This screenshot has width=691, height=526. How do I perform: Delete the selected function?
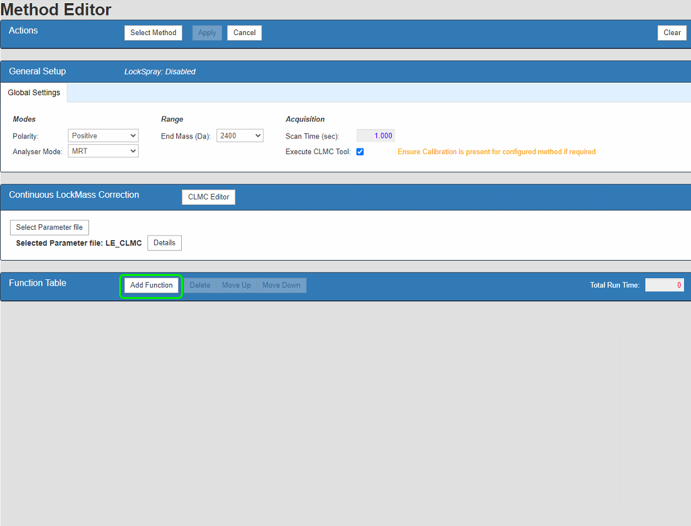click(200, 285)
